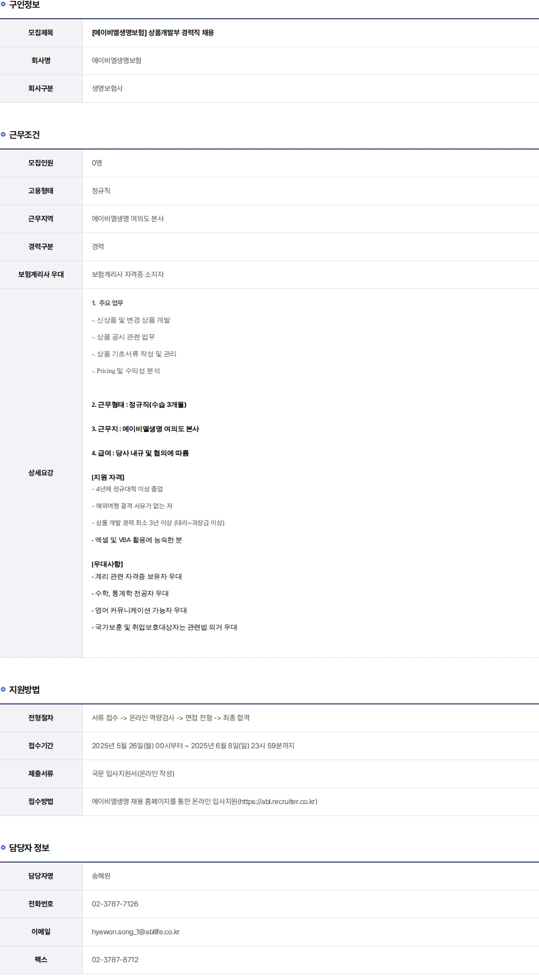Click the line 엑셀 및 VBA 활용에 능숙한 분

point(137,540)
